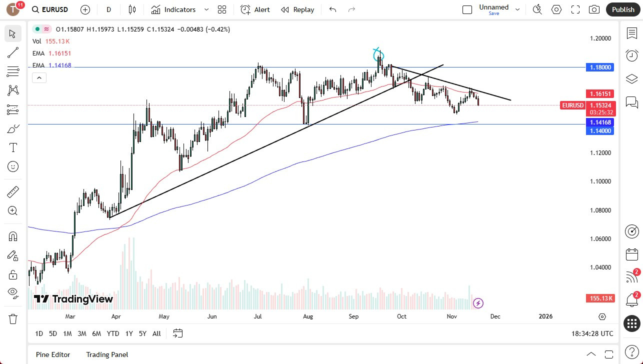
Task: Select the Measure ruler tool
Action: coord(13,191)
